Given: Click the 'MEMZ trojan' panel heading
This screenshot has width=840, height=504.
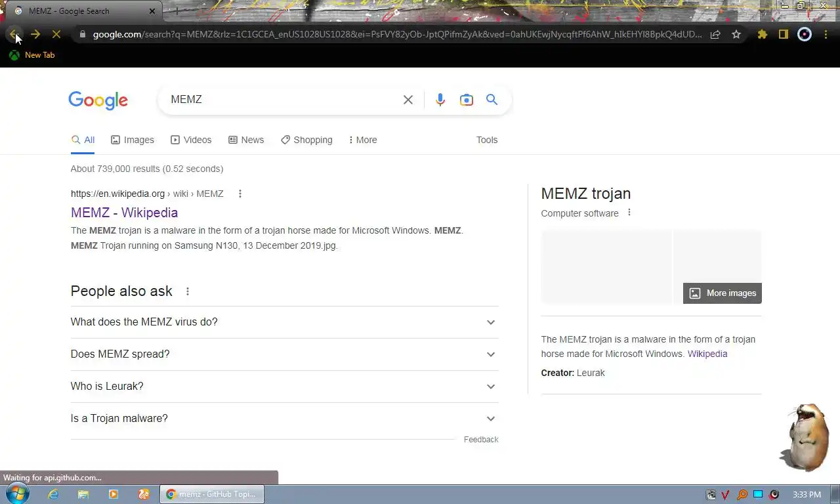Looking at the screenshot, I should pos(586,194).
